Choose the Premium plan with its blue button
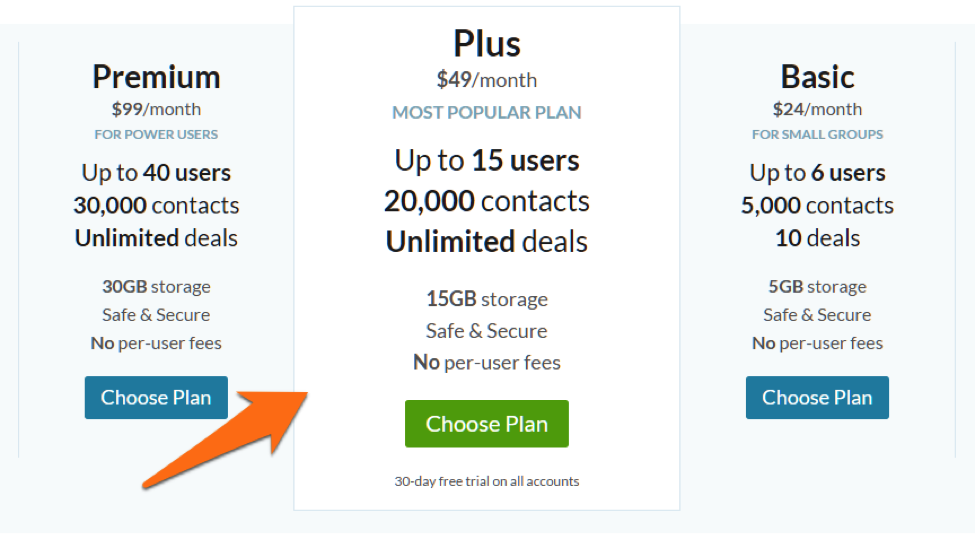Screen dimensions: 975x534 pyautogui.click(x=156, y=397)
